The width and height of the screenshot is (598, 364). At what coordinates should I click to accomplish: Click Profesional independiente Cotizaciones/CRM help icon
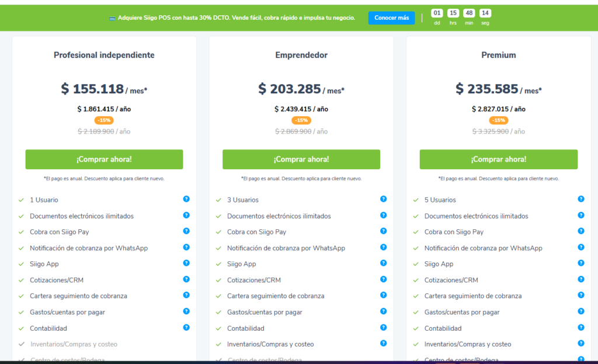(x=186, y=279)
